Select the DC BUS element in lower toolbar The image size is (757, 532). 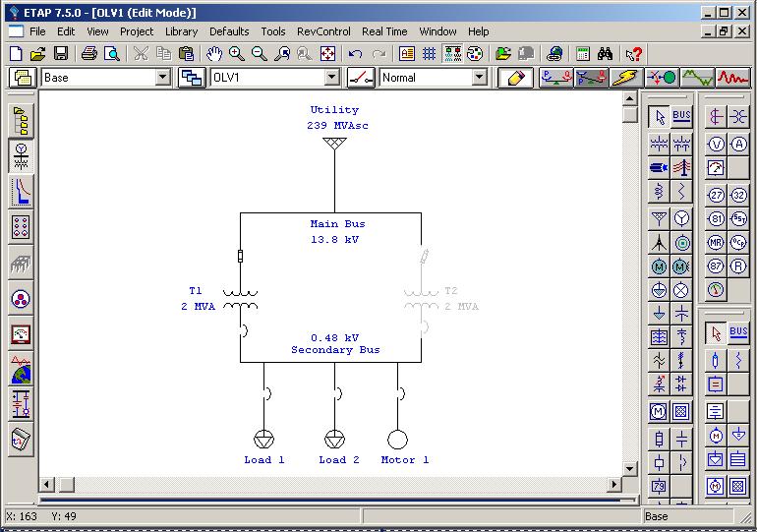(738, 333)
